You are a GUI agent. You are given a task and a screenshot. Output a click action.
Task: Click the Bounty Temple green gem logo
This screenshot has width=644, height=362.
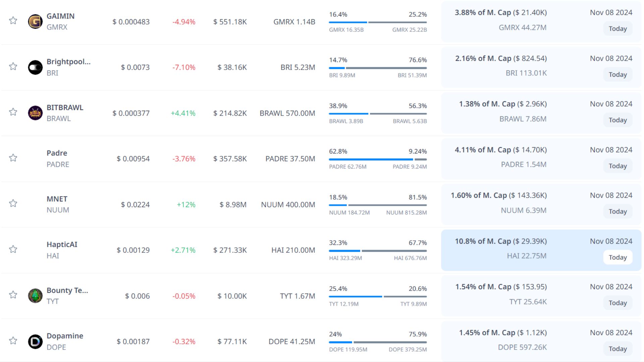point(35,296)
